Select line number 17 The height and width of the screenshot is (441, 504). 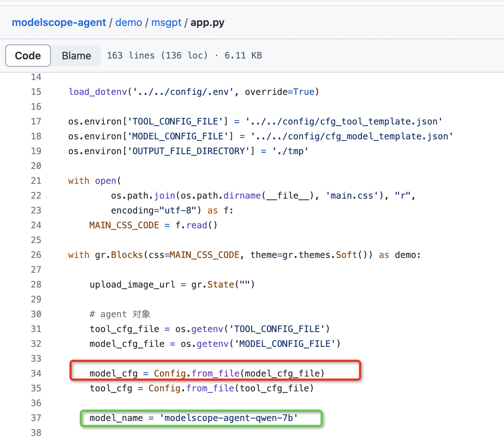36,122
